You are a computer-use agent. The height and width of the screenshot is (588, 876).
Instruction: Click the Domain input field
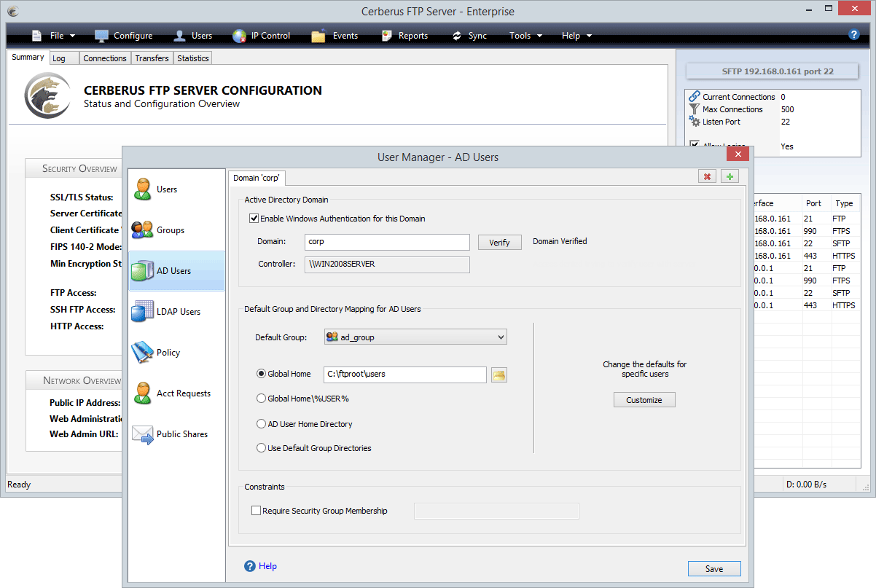click(x=387, y=242)
